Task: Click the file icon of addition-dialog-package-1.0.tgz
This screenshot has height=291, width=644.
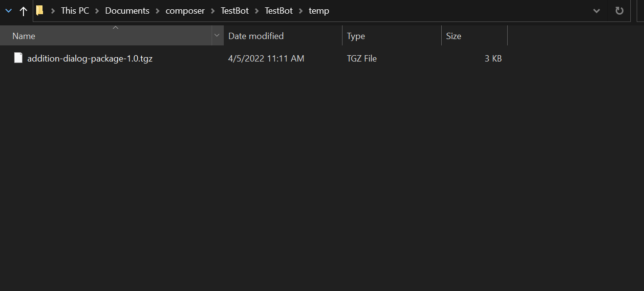Action: pyautogui.click(x=18, y=58)
